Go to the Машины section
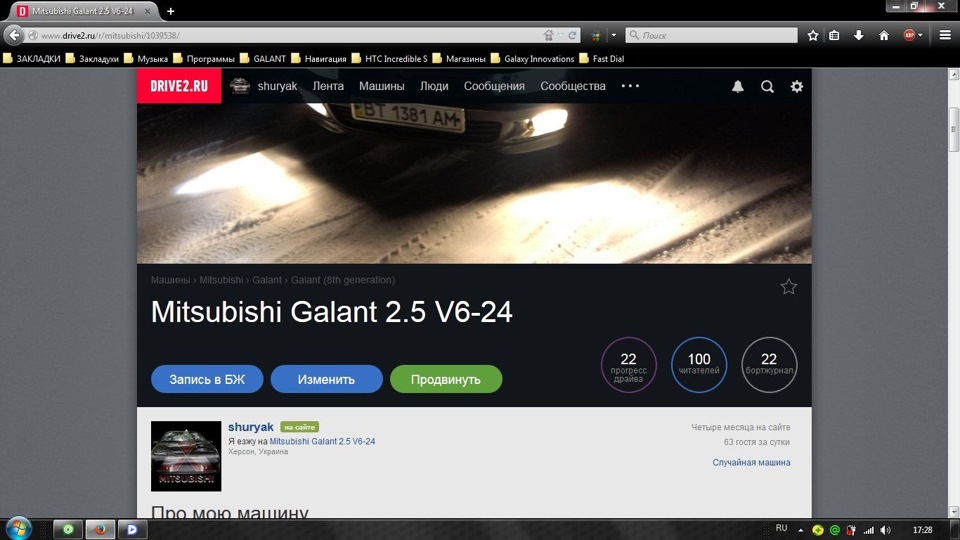This screenshot has width=960, height=540. tap(381, 86)
